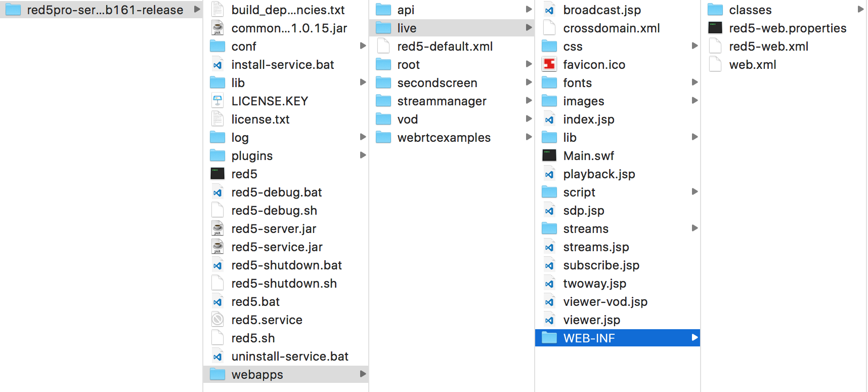Select the viewer.jsp file name
Viewport: 868px width, 392px height.
[591, 320]
